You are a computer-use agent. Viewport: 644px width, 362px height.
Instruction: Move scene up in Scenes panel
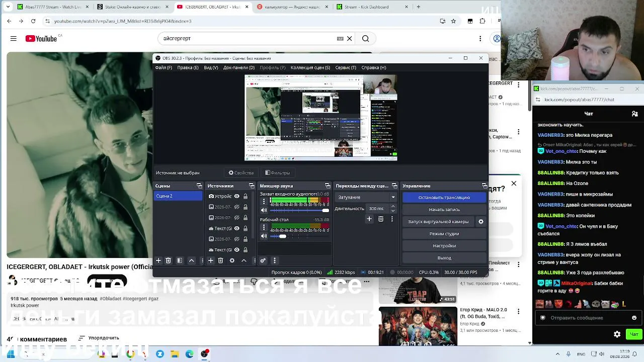[x=192, y=260]
